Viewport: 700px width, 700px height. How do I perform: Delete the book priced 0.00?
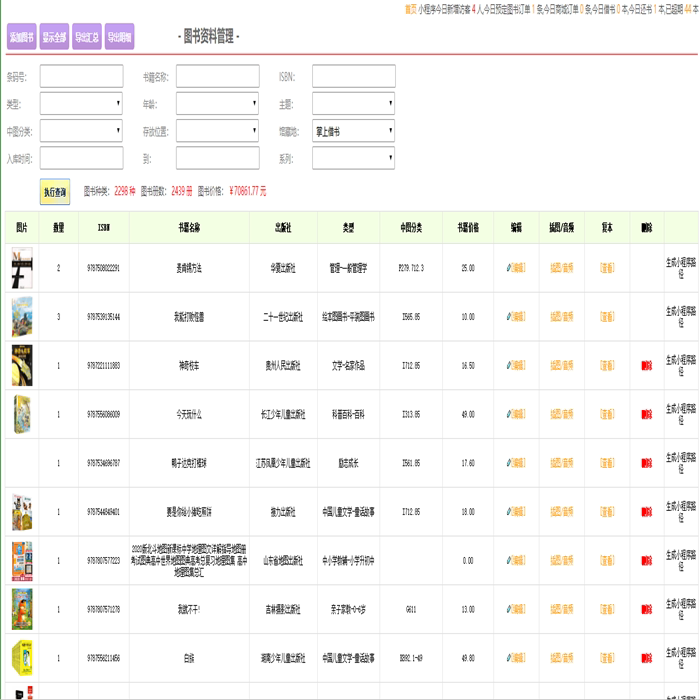(x=646, y=560)
